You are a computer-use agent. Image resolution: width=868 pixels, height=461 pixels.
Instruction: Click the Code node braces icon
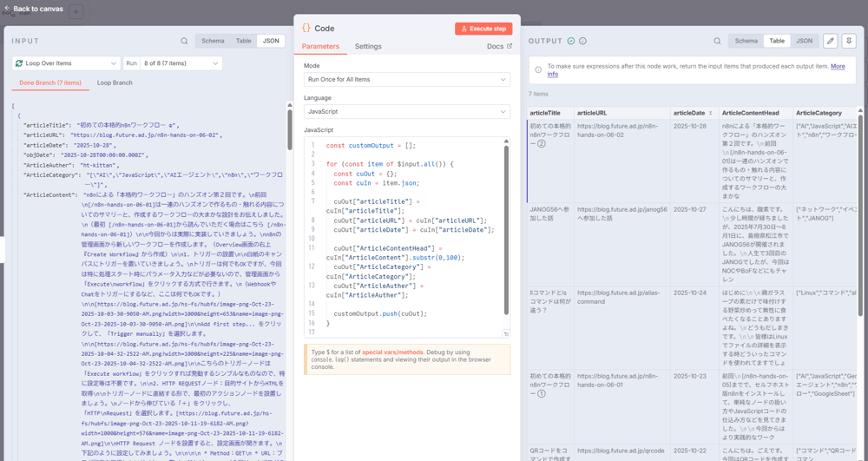coord(306,29)
